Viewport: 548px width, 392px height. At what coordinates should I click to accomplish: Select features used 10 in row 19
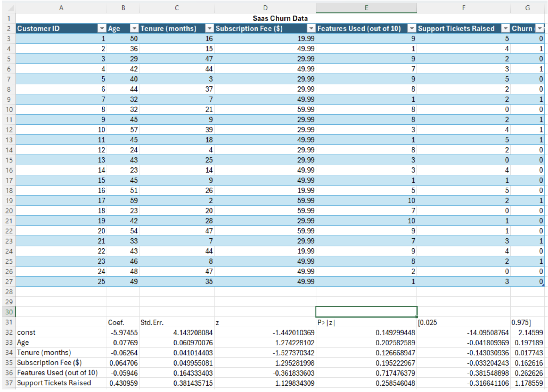(x=366, y=201)
